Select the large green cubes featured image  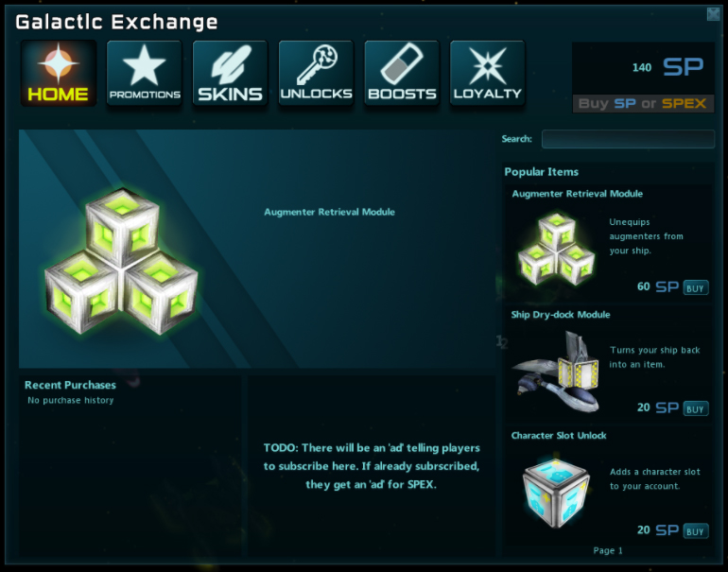pyautogui.click(x=122, y=261)
